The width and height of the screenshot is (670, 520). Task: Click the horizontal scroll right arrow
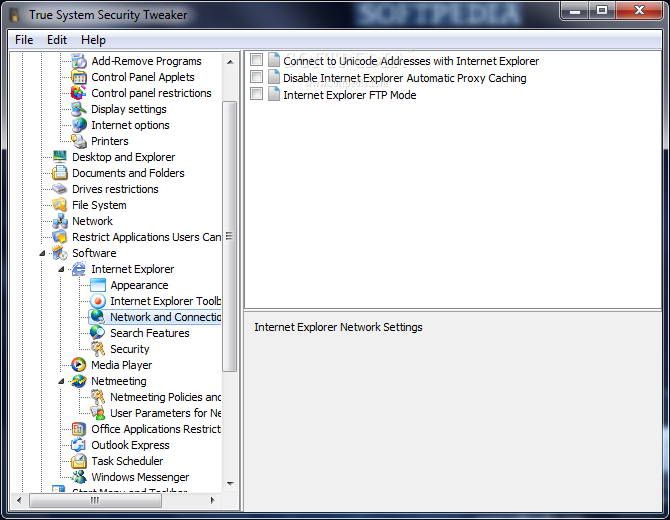click(x=212, y=500)
